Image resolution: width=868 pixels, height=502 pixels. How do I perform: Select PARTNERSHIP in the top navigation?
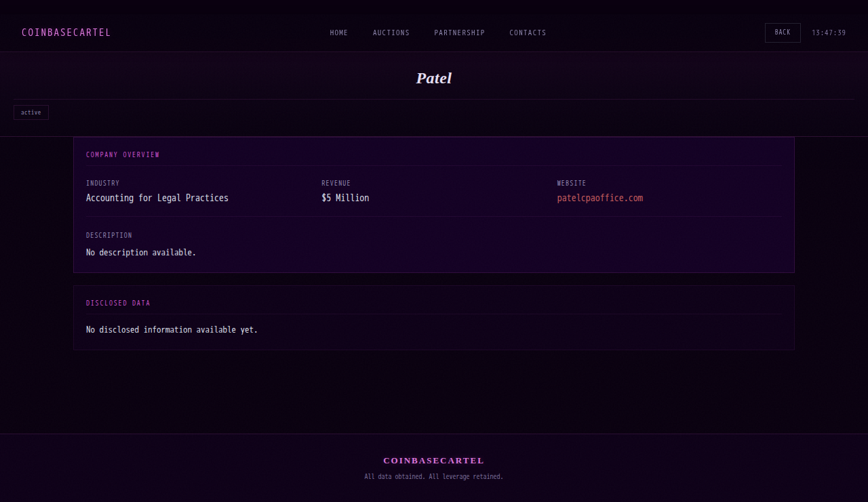[460, 33]
